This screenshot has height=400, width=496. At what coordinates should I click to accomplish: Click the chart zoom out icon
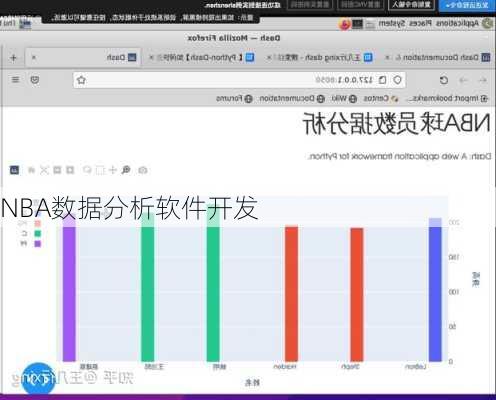pyautogui.click(x=57, y=170)
